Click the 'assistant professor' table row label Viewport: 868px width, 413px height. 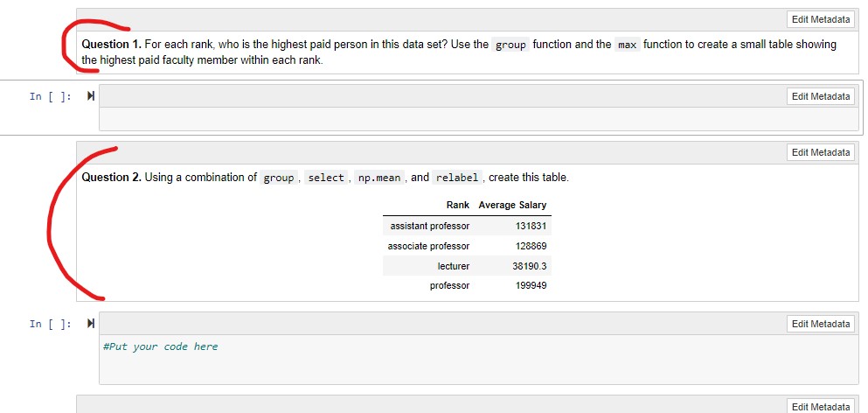pyautogui.click(x=430, y=226)
